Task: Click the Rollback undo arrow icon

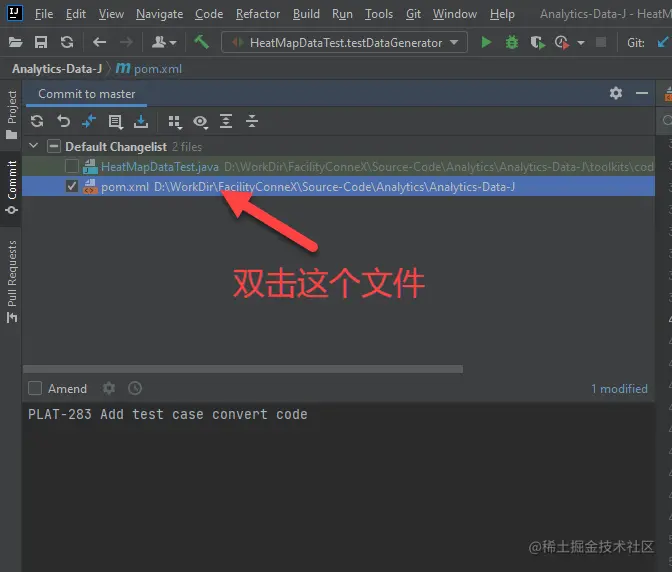Action: pos(63,122)
